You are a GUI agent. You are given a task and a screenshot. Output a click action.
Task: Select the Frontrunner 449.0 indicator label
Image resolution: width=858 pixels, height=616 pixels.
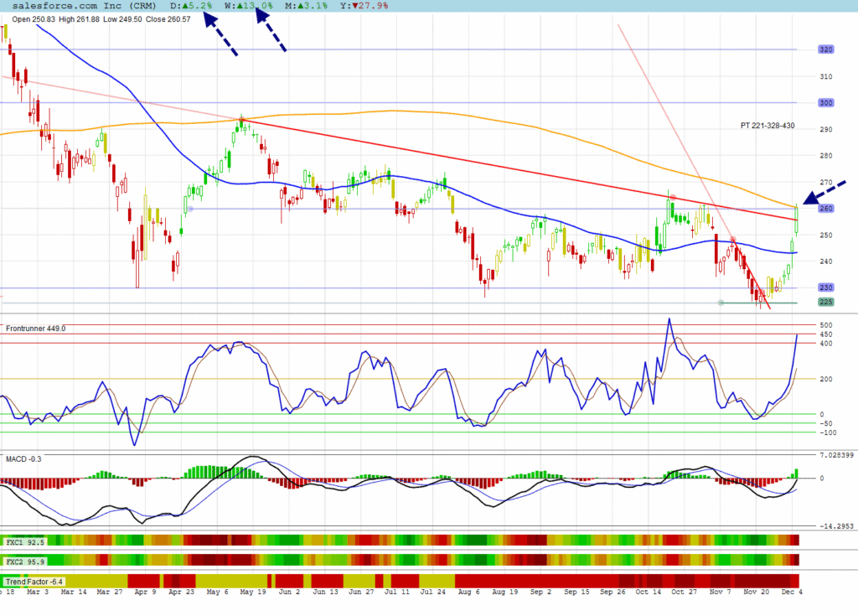35,329
